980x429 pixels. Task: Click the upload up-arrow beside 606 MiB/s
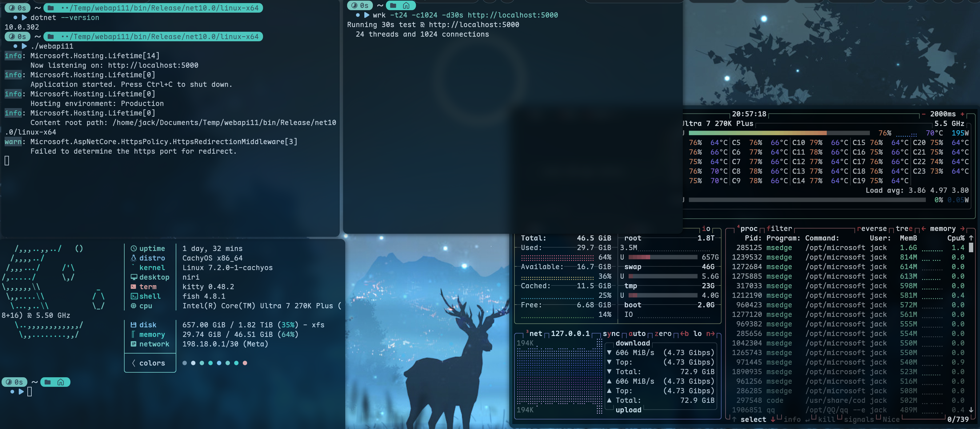click(609, 381)
